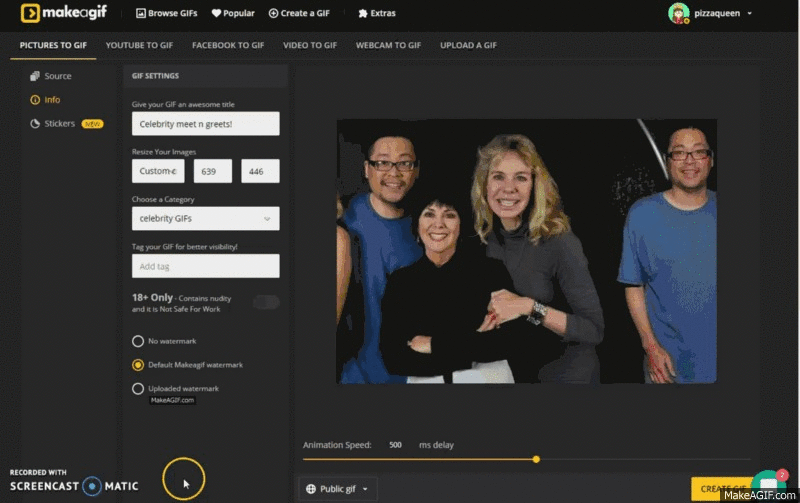The image size is (800, 503).
Task: Select the No watermark option
Action: click(138, 341)
